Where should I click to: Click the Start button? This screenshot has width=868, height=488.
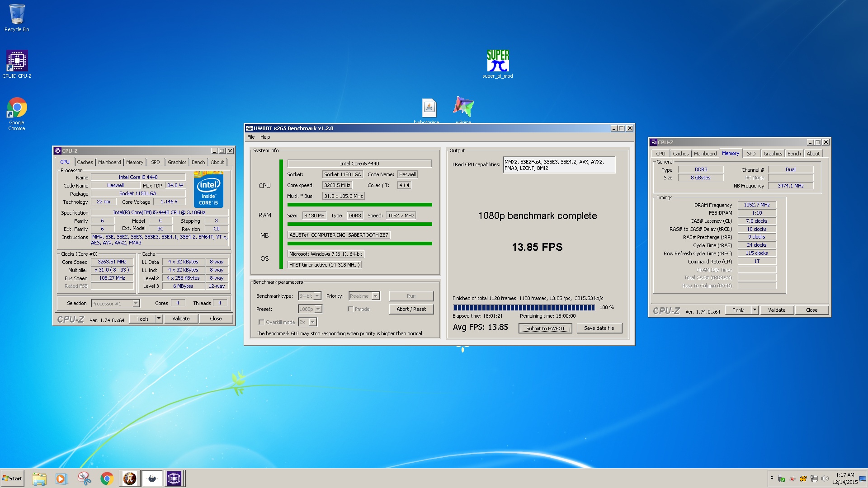[x=12, y=479]
